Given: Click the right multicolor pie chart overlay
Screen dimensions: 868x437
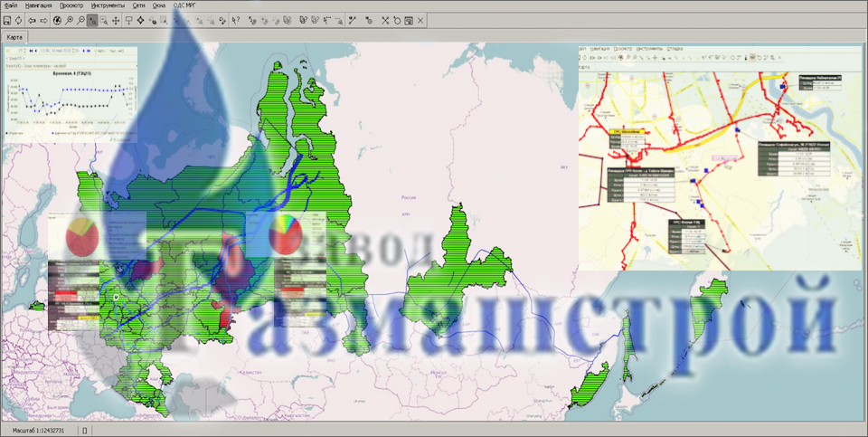Looking at the screenshot, I should point(285,233).
